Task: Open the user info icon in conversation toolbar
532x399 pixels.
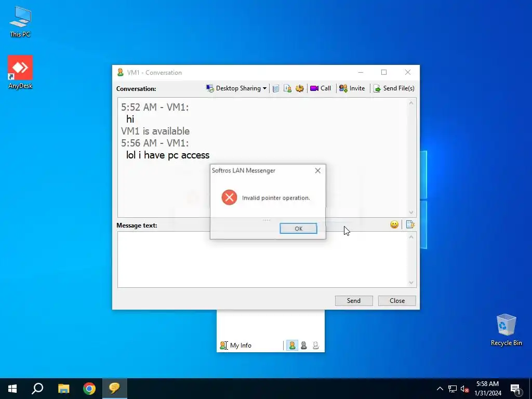Action: [287, 88]
